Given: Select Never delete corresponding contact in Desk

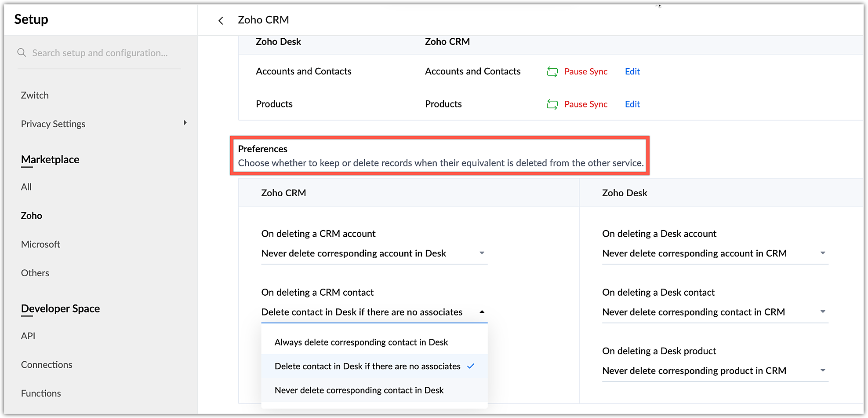Looking at the screenshot, I should pos(359,390).
